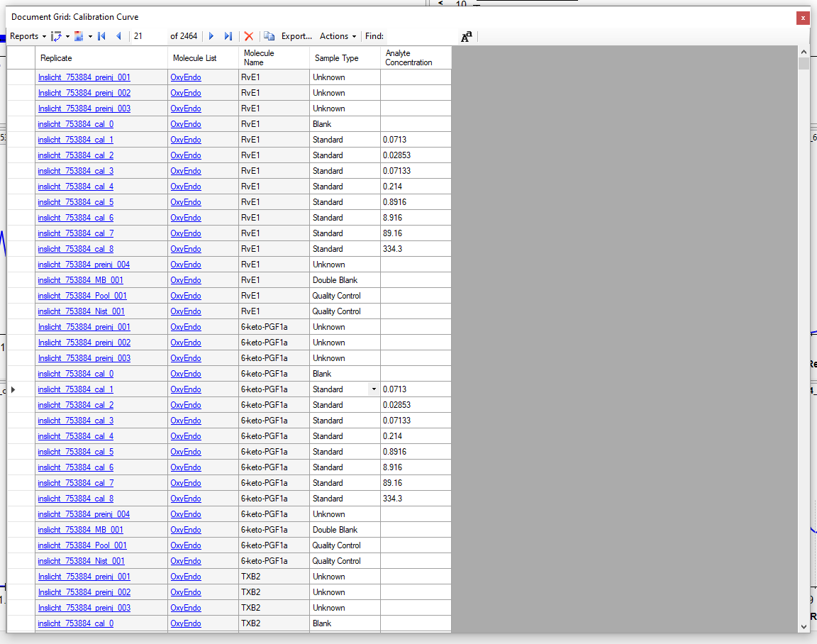Open the inslicht_753884_Pool_001 link for RvE1
The width and height of the screenshot is (817, 644).
(x=82, y=296)
